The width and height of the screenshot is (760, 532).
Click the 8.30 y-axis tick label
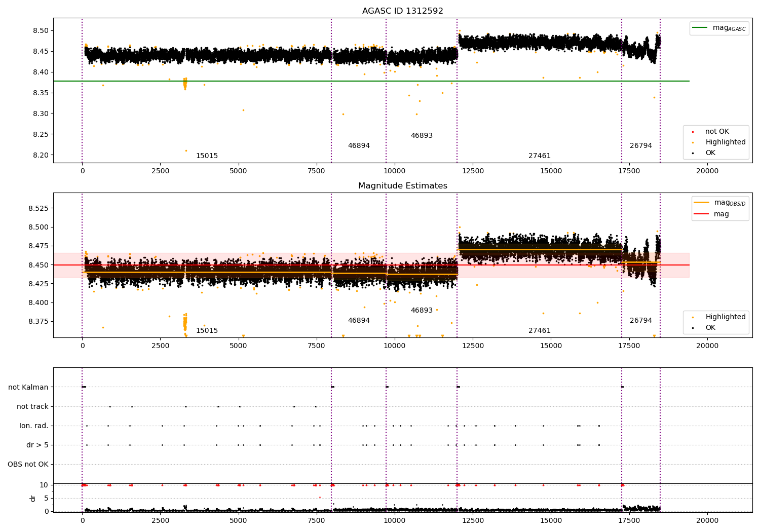tap(41, 113)
